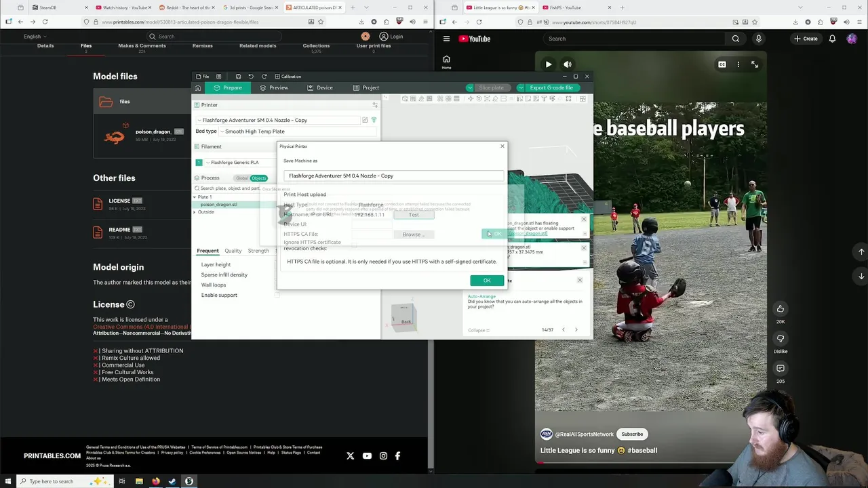Screen dimensions: 868x488
Task: Go to next short with down arrow
Action: tap(861, 276)
